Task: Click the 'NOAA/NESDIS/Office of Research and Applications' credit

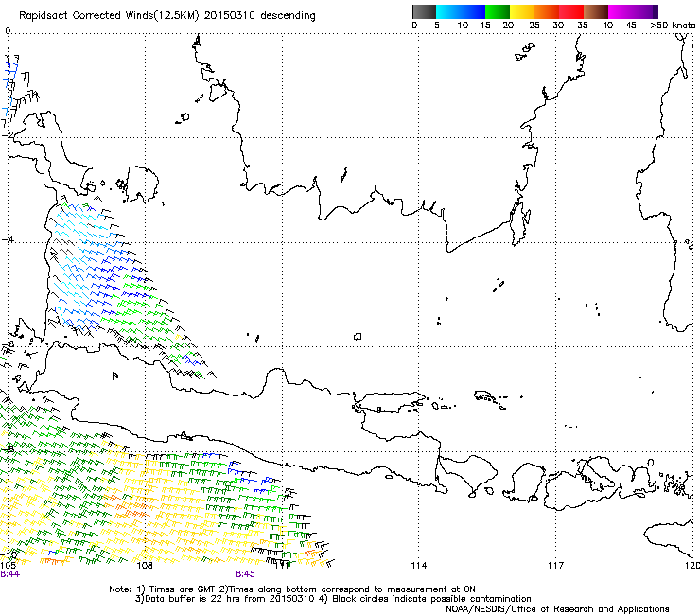Action: coord(557,608)
